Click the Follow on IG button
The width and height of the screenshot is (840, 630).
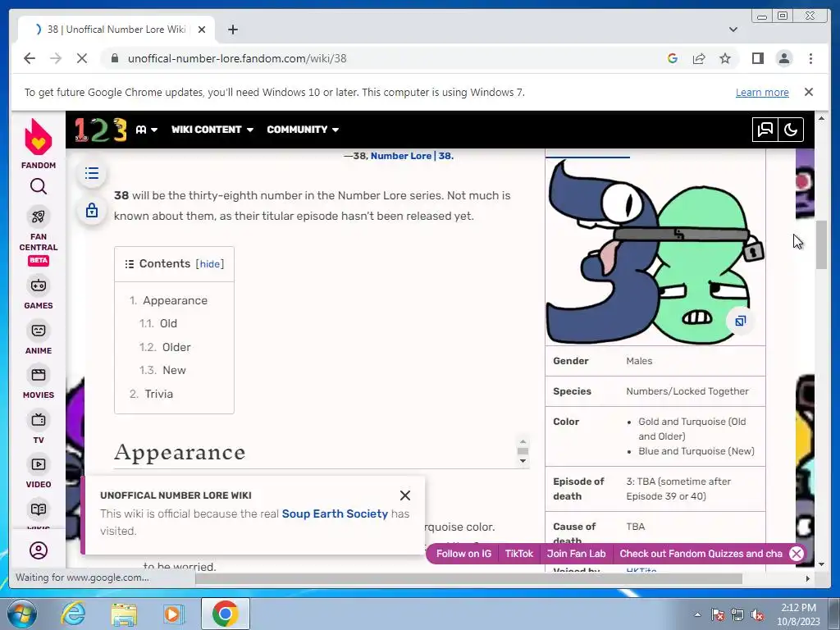coord(464,554)
